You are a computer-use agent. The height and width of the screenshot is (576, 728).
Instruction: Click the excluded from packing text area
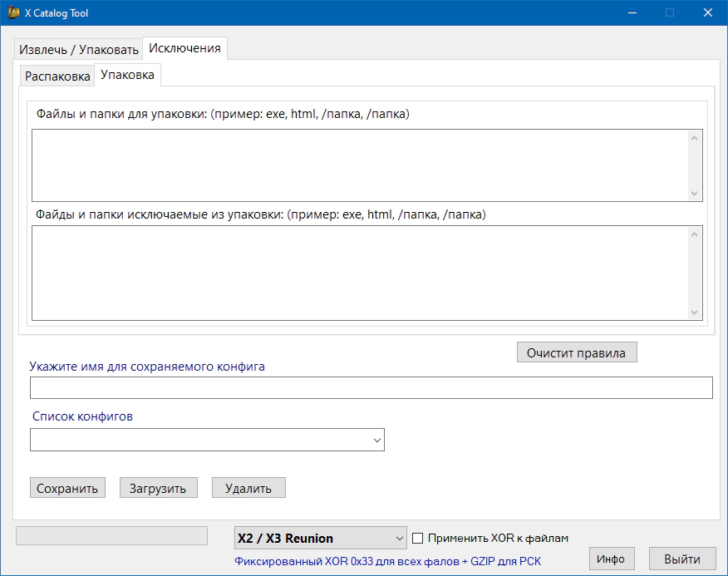point(359,273)
